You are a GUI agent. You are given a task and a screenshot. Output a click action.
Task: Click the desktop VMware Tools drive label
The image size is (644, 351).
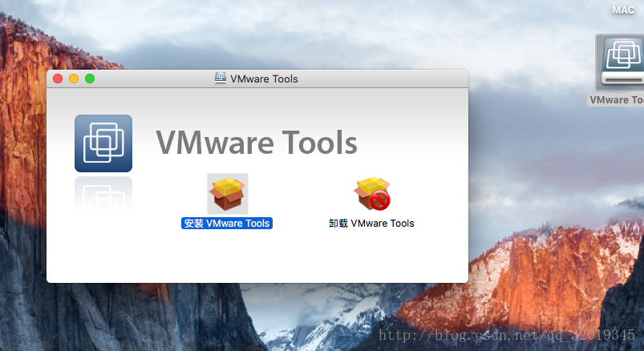pos(616,100)
